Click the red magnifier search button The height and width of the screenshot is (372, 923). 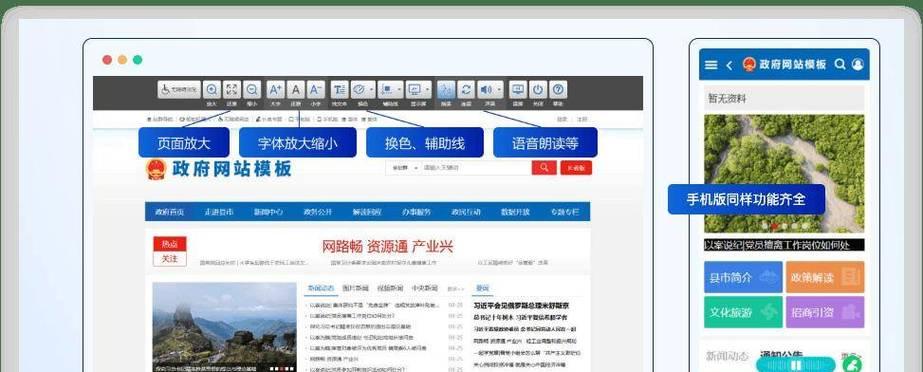[544, 168]
